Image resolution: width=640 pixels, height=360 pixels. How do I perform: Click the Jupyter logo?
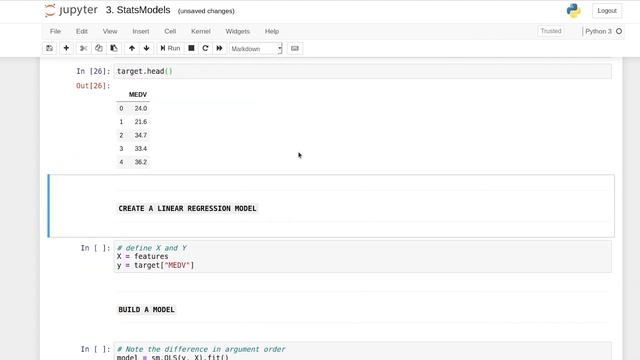pyautogui.click(x=71, y=11)
